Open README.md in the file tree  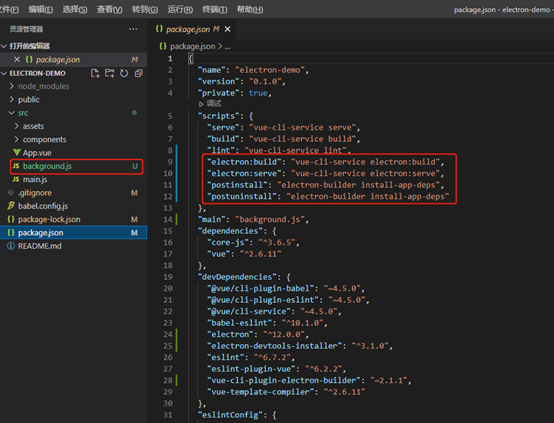click(x=40, y=246)
